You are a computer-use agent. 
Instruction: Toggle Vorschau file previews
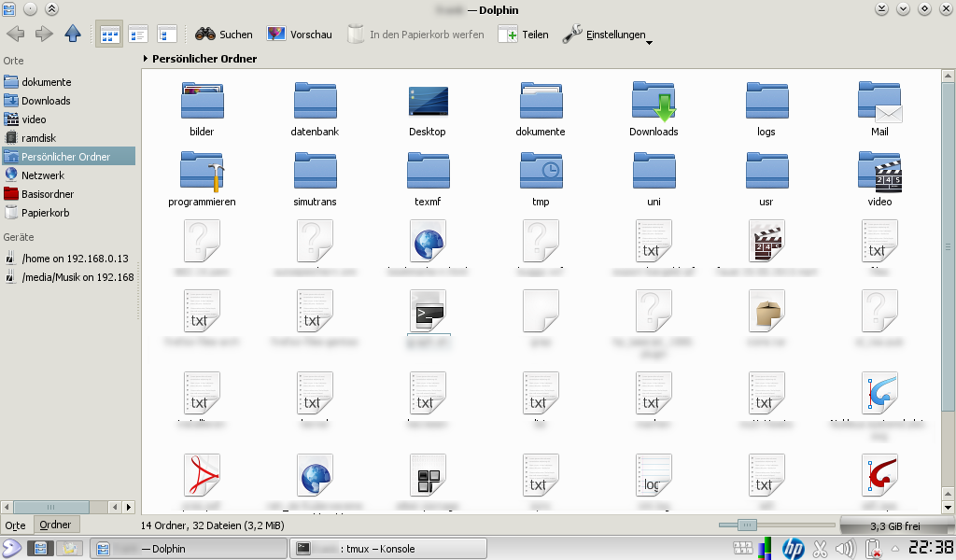[300, 35]
